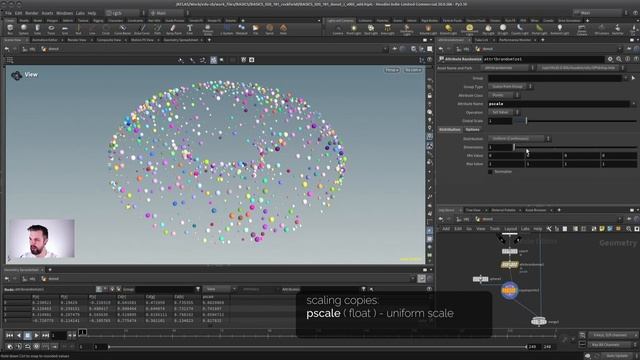Switch to the Options parameter tab

tap(473, 129)
